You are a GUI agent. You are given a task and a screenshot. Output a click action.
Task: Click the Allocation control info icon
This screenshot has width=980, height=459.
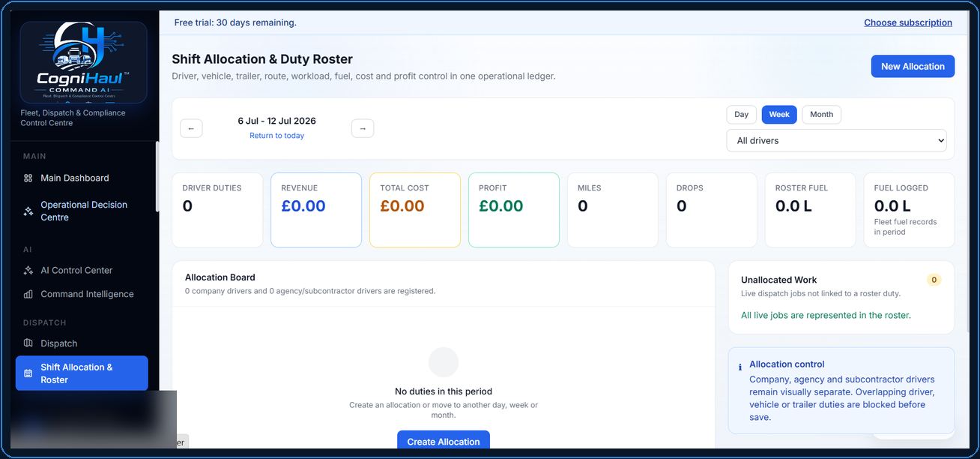click(x=740, y=367)
